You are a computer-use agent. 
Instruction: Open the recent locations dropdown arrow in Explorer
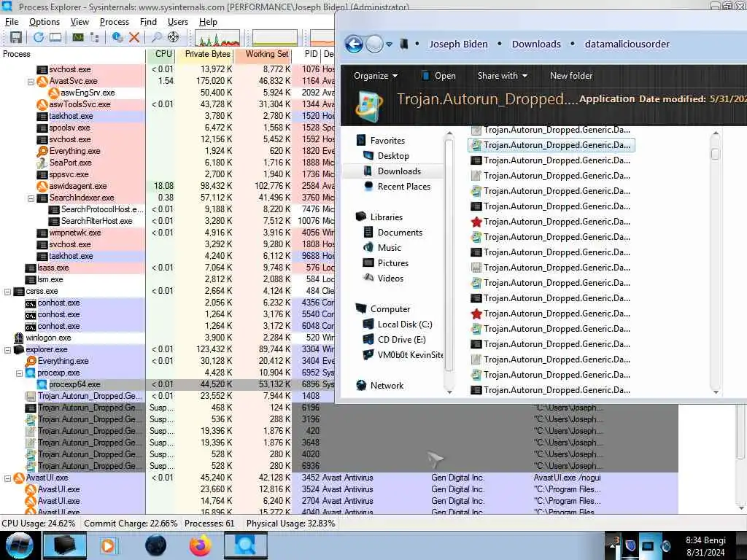pyautogui.click(x=390, y=44)
